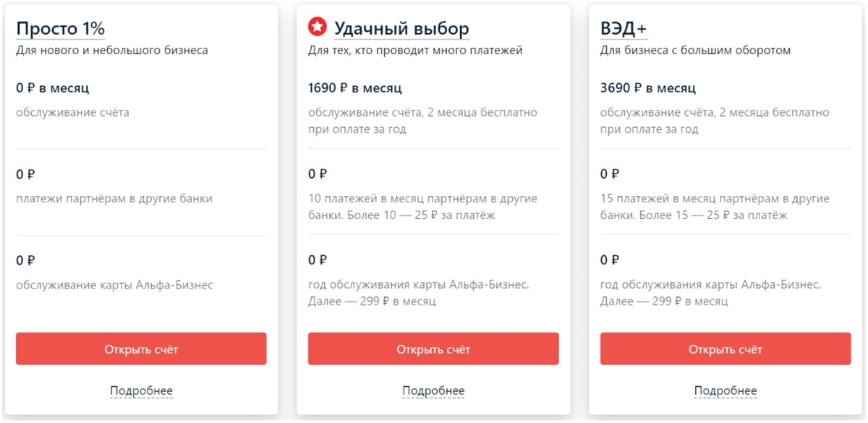The height and width of the screenshot is (423, 868).
Task: Click the subtitle Для нового и небольшого бизнеса
Action: (x=112, y=51)
